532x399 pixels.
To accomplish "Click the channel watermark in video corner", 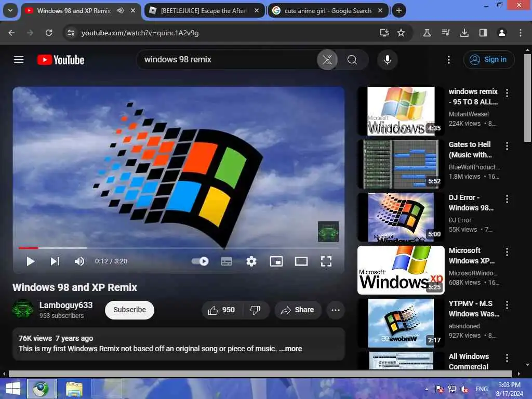I will coord(328,232).
